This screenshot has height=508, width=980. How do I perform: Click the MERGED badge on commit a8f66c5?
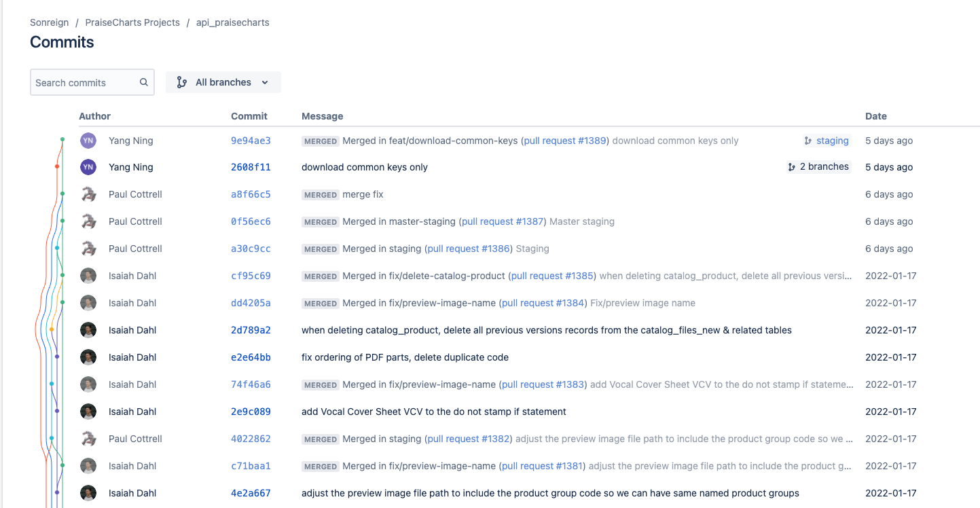pos(320,194)
